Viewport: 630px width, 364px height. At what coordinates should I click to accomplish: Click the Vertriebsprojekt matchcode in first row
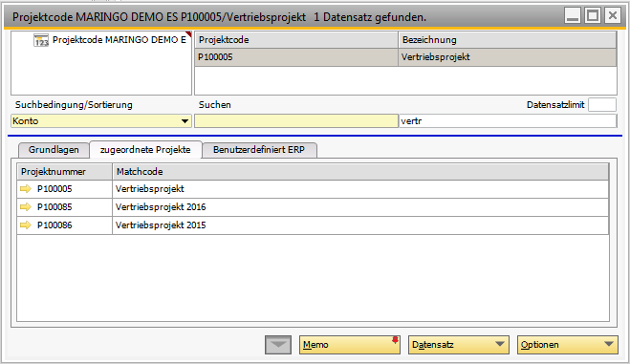[x=360, y=189]
